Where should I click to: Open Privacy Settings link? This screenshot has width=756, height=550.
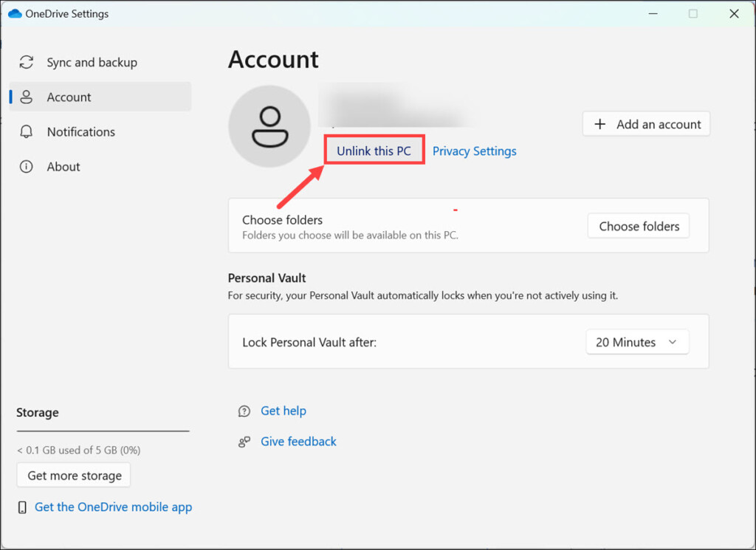tap(474, 151)
